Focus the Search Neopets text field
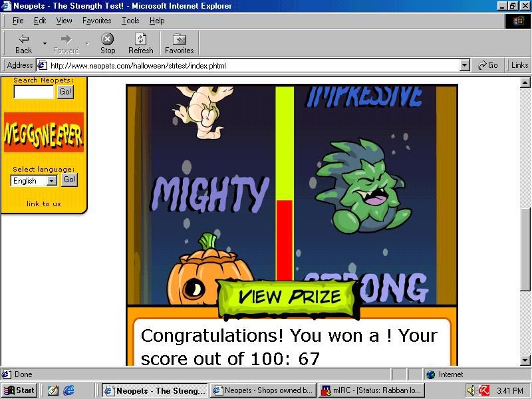The width and height of the screenshot is (532, 399). point(34,92)
